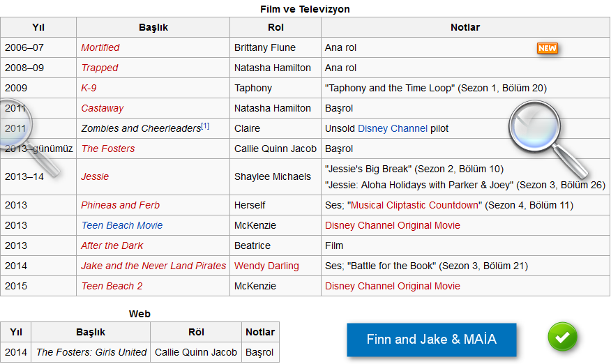Image resolution: width=611 pixels, height=364 pixels.
Task: Open the Teen Beach Movie link
Action: [121, 225]
